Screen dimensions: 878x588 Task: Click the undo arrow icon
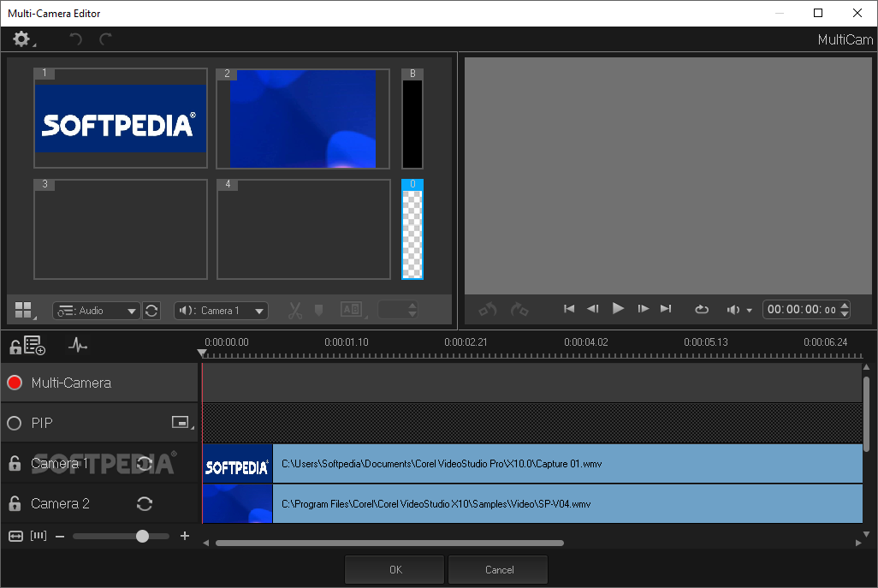(75, 39)
